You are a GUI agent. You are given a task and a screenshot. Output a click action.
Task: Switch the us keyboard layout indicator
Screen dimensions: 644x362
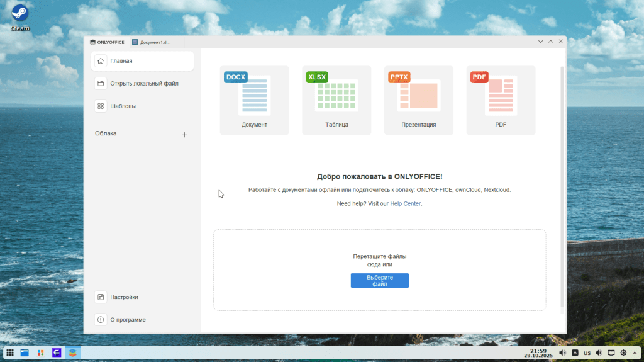point(587,353)
